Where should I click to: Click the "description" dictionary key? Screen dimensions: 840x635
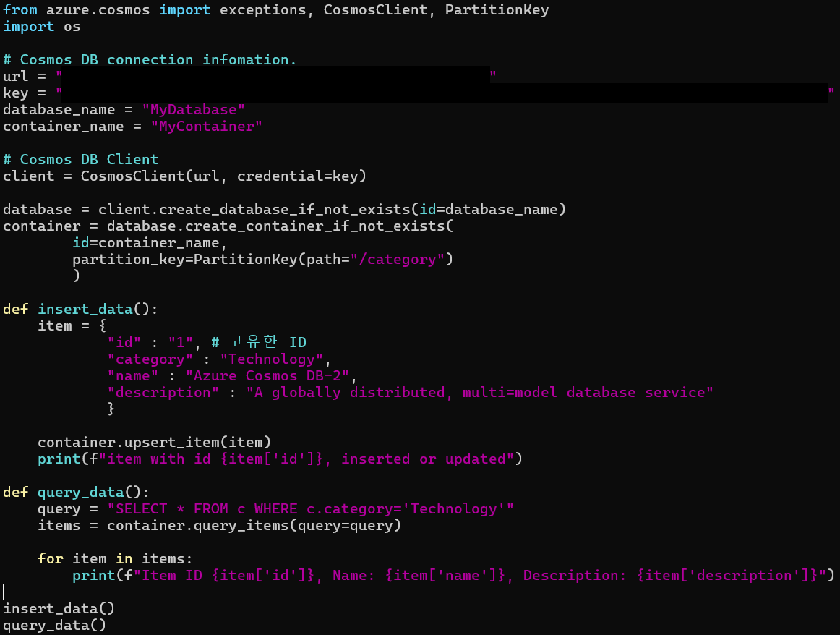tap(163, 392)
